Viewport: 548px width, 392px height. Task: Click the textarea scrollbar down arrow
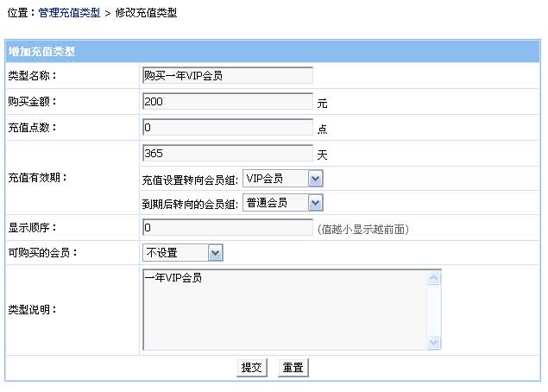434,343
